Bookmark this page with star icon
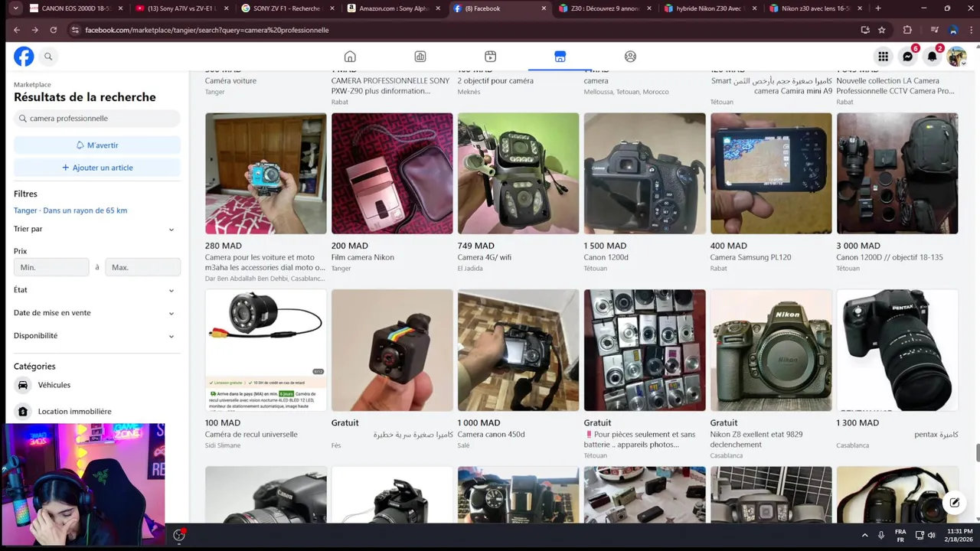 [x=882, y=30]
